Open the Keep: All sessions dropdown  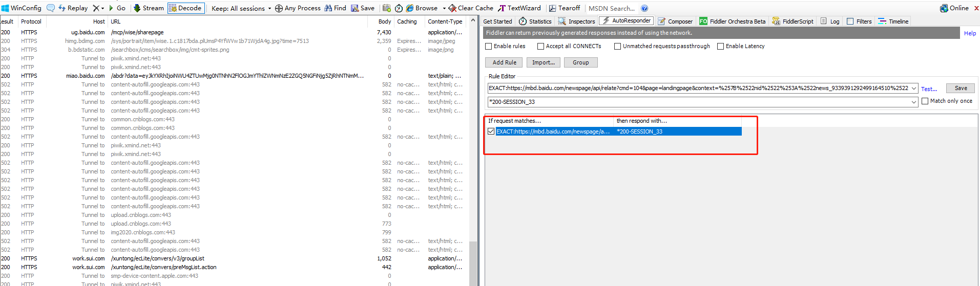241,8
